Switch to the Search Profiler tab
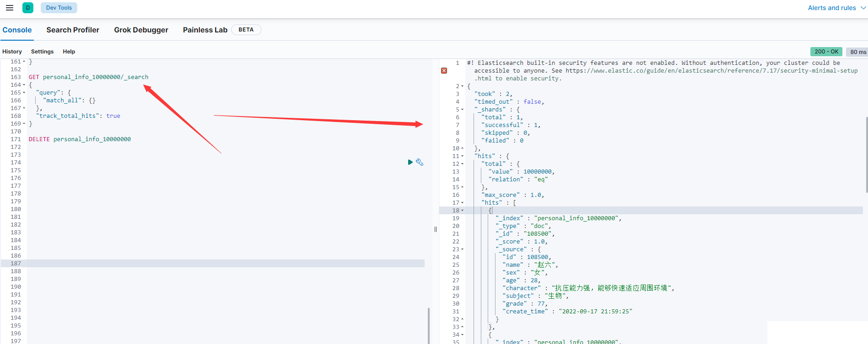Image resolution: width=868 pixels, height=344 pixels. (x=73, y=30)
